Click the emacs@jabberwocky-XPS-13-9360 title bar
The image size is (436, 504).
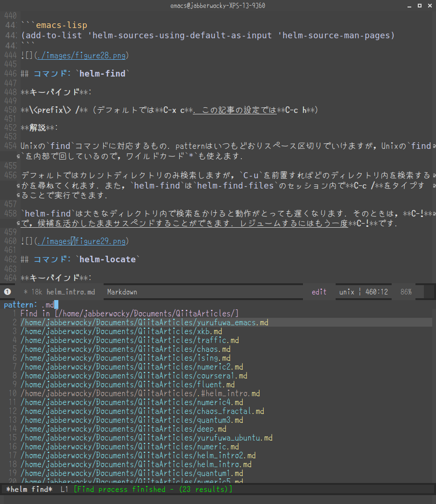pos(218,6)
